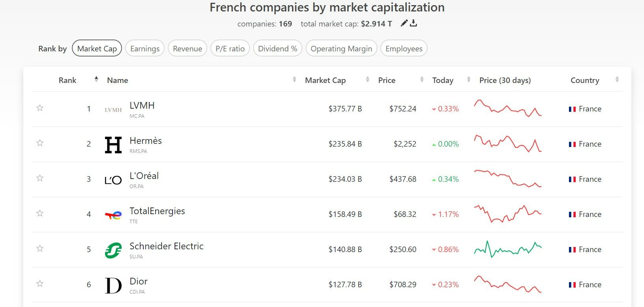Image resolution: width=644 pixels, height=307 pixels.
Task: Click the edit pencil icon
Action: [x=404, y=23]
